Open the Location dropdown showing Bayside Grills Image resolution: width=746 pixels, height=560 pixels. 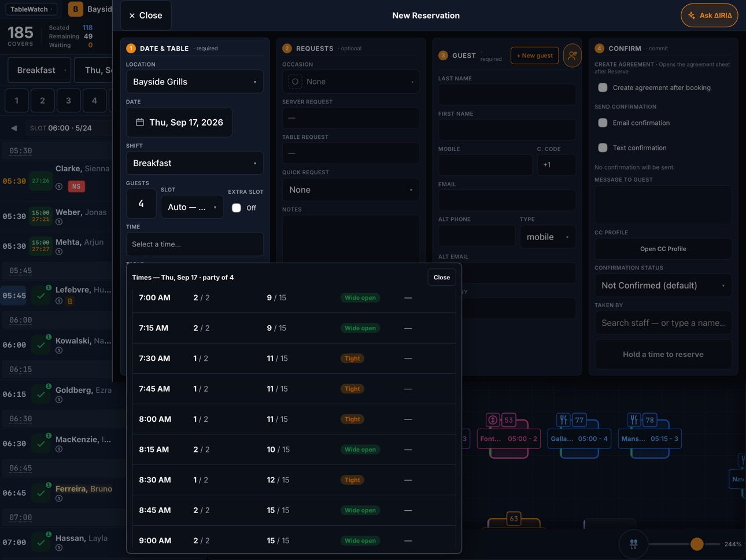[x=195, y=82]
